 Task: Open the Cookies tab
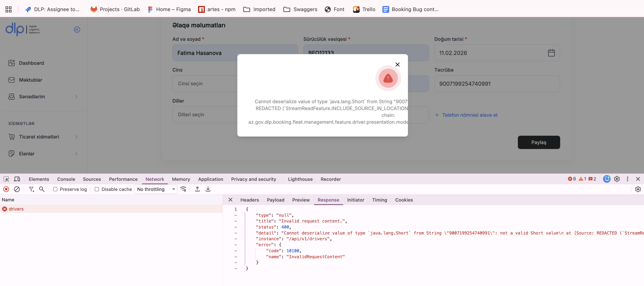click(404, 200)
